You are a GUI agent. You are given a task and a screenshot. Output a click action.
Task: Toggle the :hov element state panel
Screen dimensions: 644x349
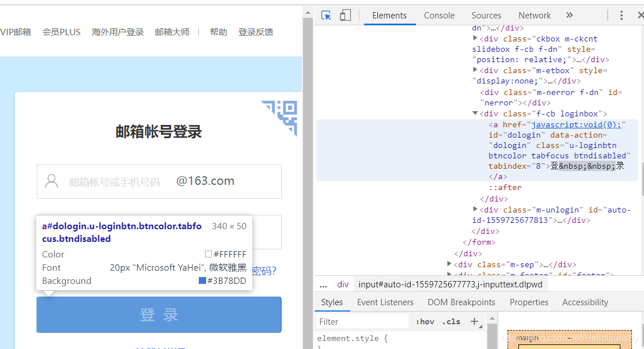425,321
